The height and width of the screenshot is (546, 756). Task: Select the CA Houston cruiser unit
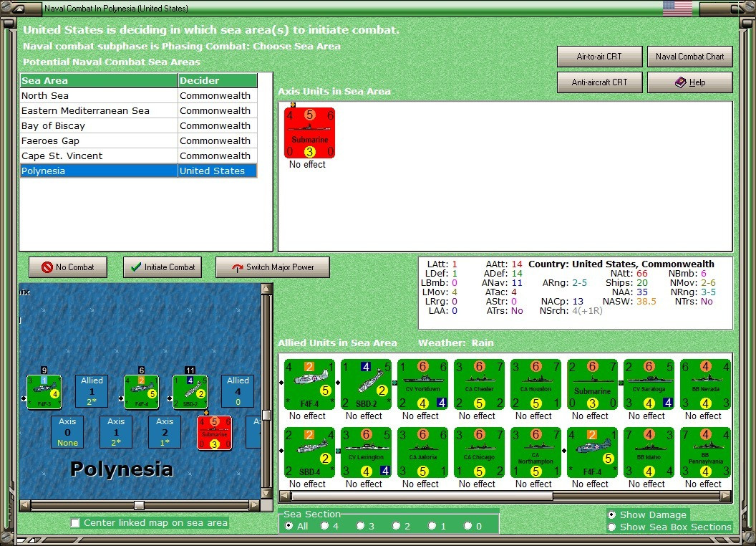tap(535, 384)
